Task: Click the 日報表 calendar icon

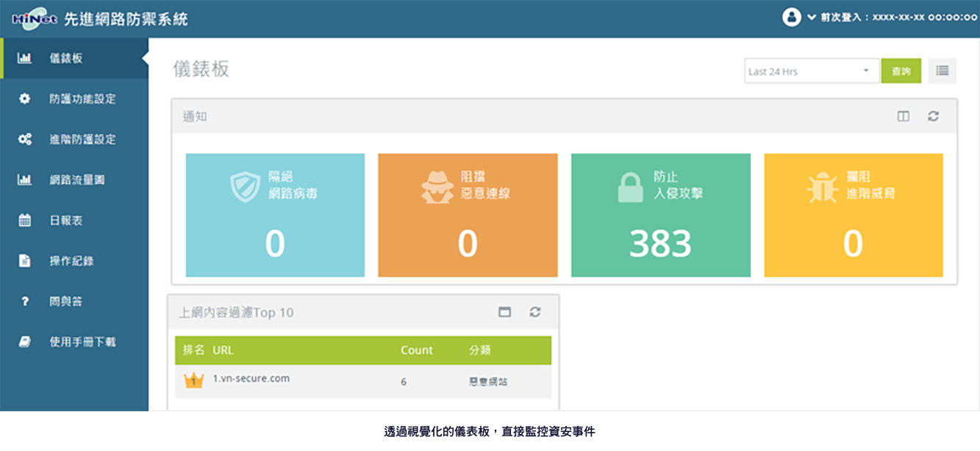Action: 24,220
